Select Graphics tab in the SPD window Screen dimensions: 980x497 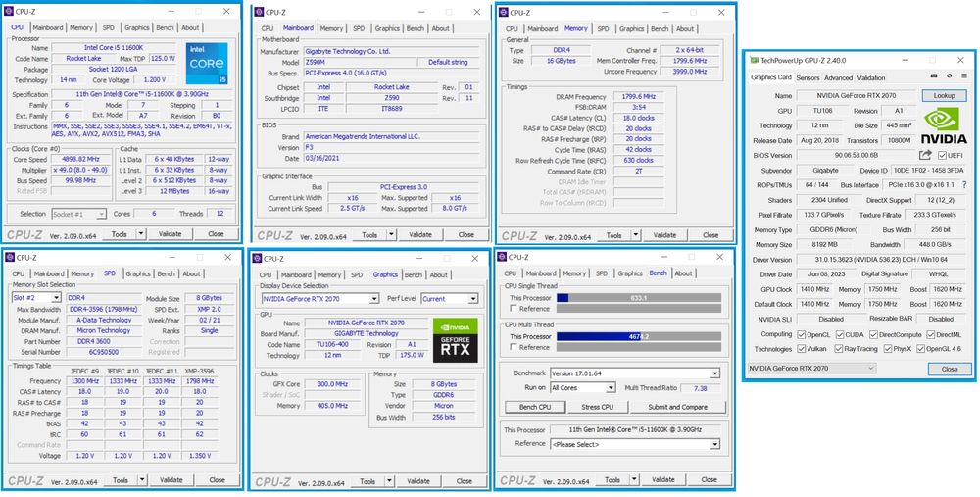click(138, 273)
